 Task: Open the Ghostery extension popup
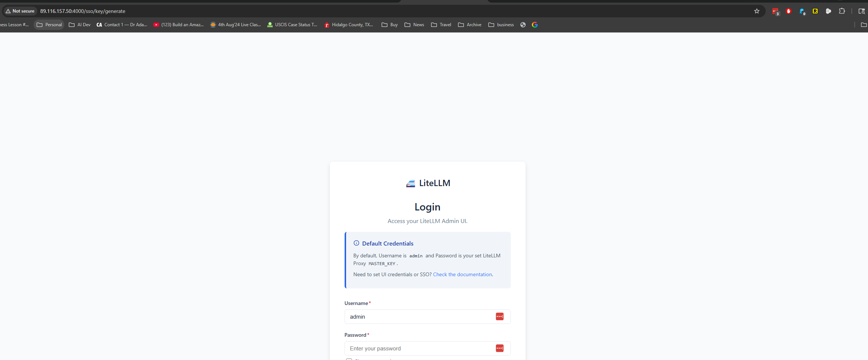pyautogui.click(x=802, y=11)
